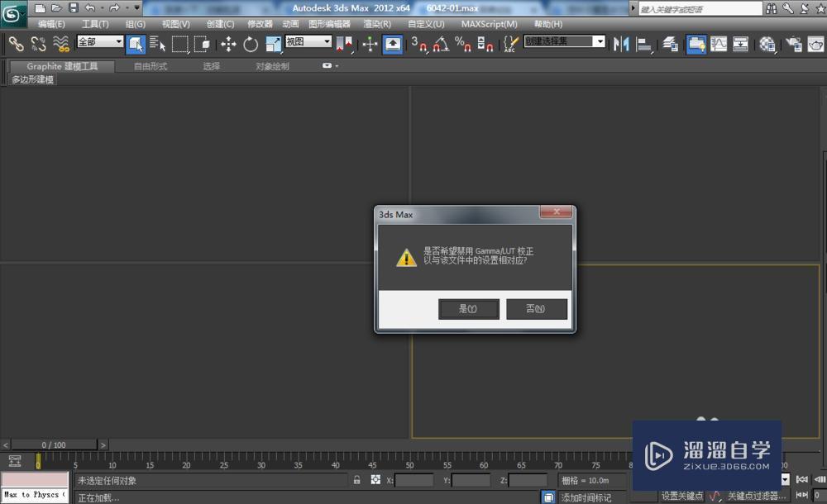Image resolution: width=827 pixels, height=504 pixels.
Task: Close the 3ds Max Gamma/LUT dialog
Action: (x=556, y=212)
